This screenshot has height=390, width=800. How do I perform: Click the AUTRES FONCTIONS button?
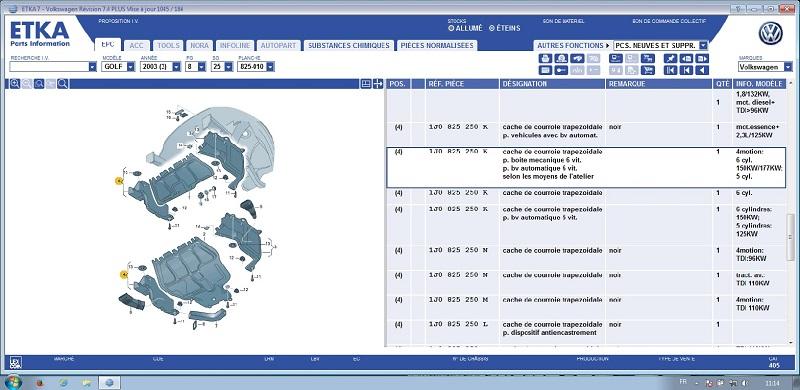pos(571,45)
